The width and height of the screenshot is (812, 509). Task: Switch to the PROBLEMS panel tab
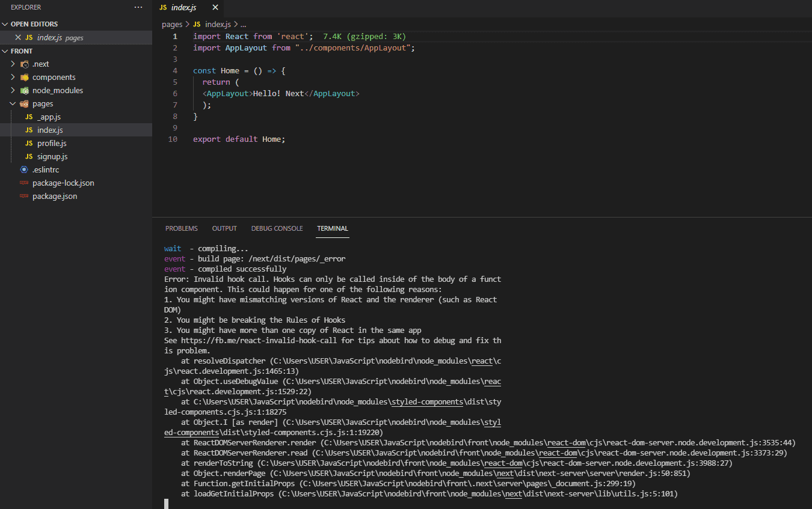click(182, 228)
